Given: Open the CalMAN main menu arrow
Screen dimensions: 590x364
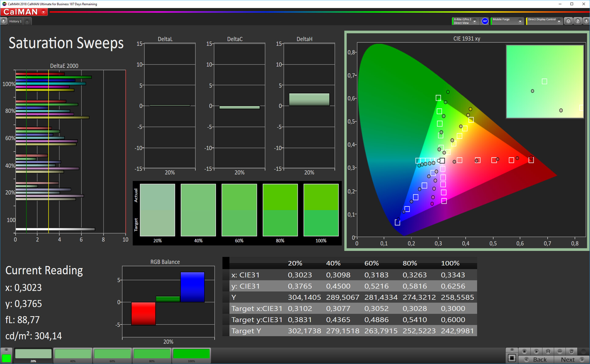Looking at the screenshot, I should 44,12.
